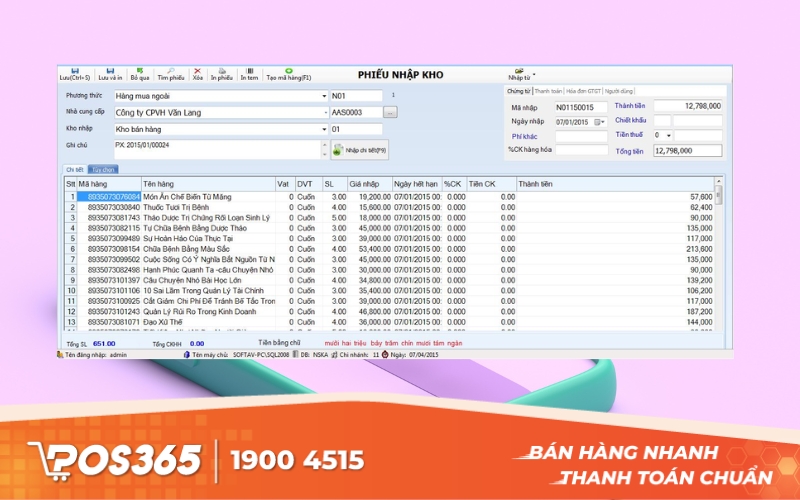This screenshot has height=500, width=800.
Task: Select row Tự Chữa Bệnh Bằng Dược Thảo
Action: pyautogui.click(x=389, y=228)
